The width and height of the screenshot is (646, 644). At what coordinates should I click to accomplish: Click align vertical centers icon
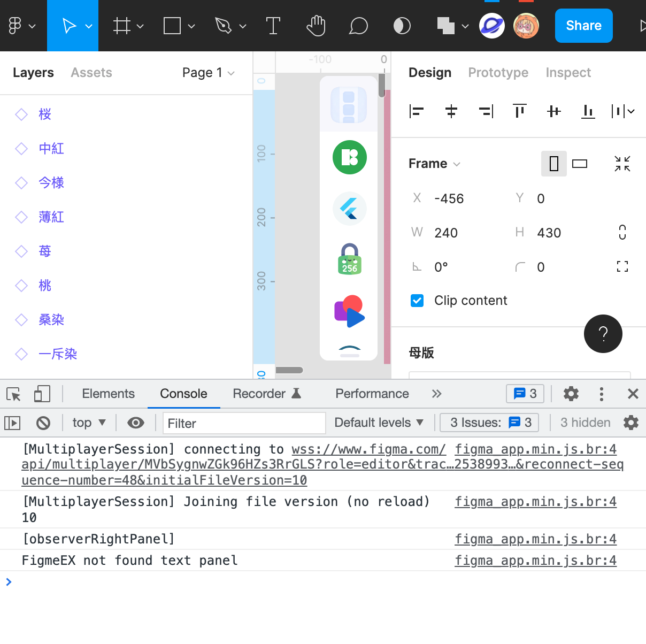[554, 111]
